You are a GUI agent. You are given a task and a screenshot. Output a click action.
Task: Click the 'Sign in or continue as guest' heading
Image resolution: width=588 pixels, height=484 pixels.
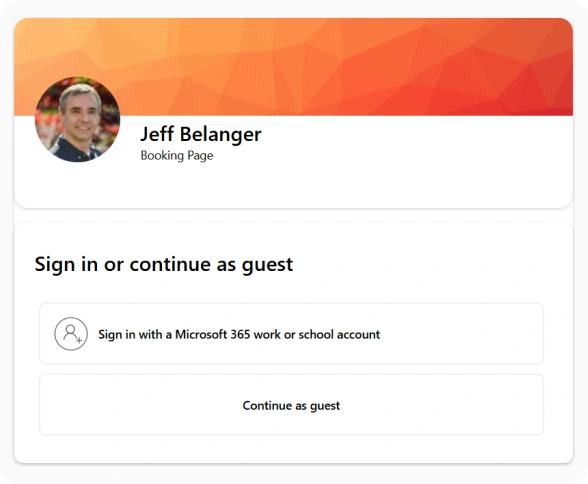pos(164,265)
